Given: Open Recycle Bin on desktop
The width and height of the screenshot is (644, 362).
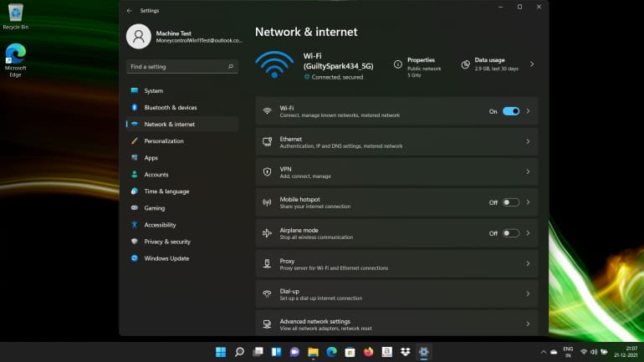Looking at the screenshot, I should point(15,16).
